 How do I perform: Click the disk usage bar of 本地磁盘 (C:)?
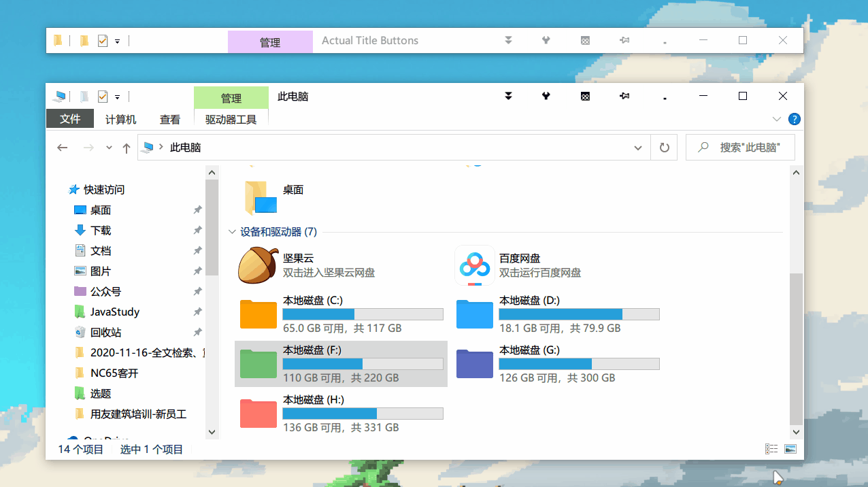[363, 314]
